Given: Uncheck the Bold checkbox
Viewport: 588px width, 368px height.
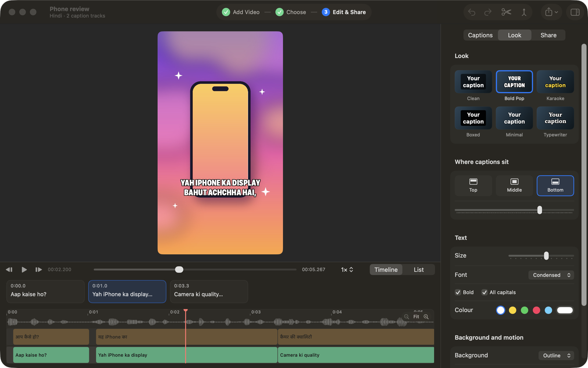Looking at the screenshot, I should tap(458, 292).
